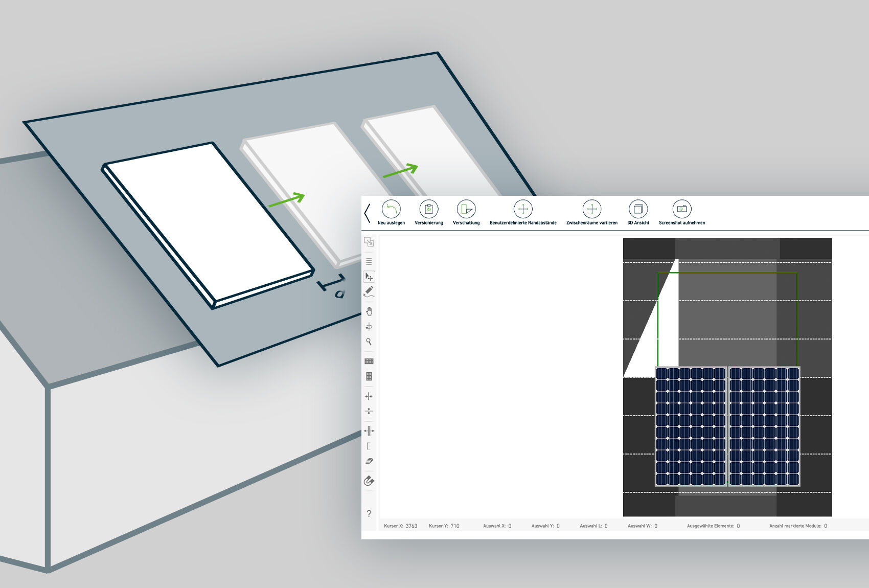This screenshot has height=588, width=869.
Task: Click the back chevron arrow
Action: click(367, 213)
